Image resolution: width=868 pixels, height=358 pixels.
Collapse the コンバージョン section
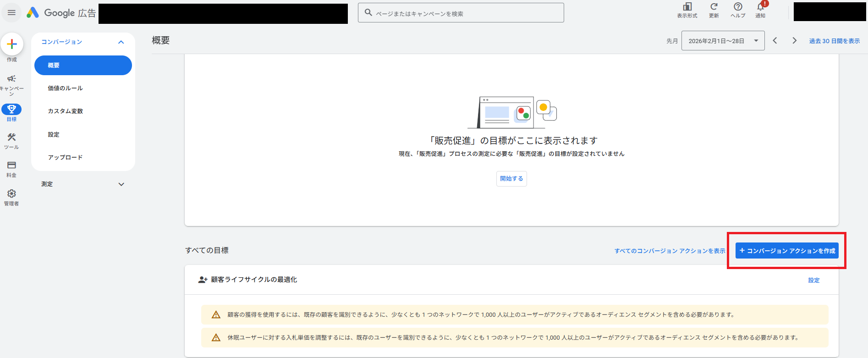click(x=121, y=42)
